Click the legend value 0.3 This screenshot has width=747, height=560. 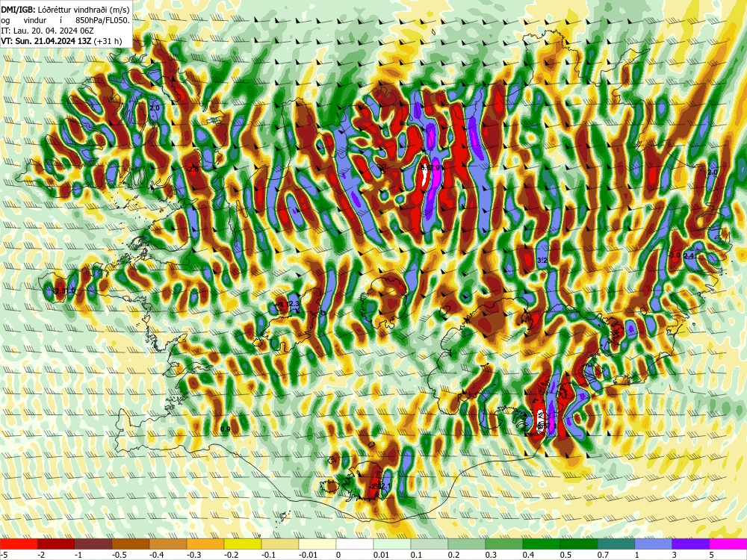pos(492,555)
